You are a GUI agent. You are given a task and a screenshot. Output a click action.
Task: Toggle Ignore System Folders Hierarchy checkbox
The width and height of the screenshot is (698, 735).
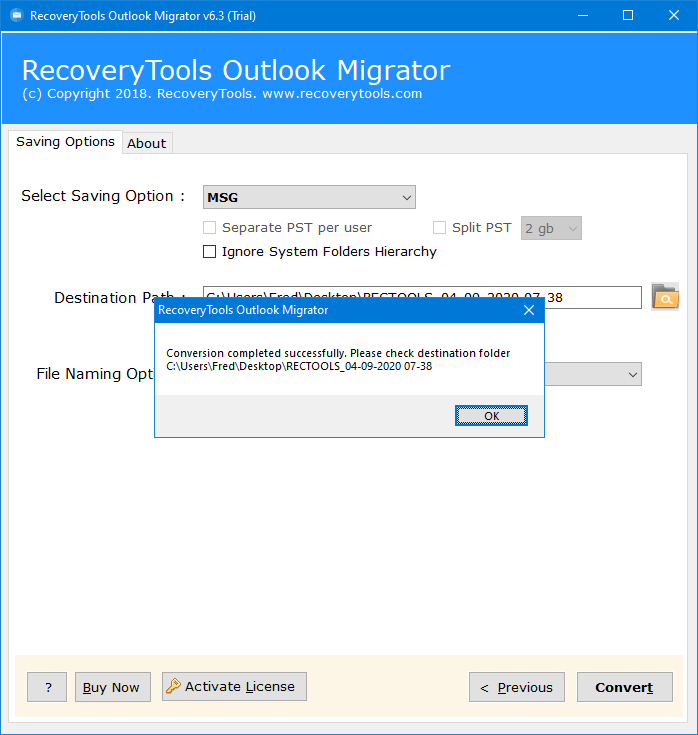[210, 252]
